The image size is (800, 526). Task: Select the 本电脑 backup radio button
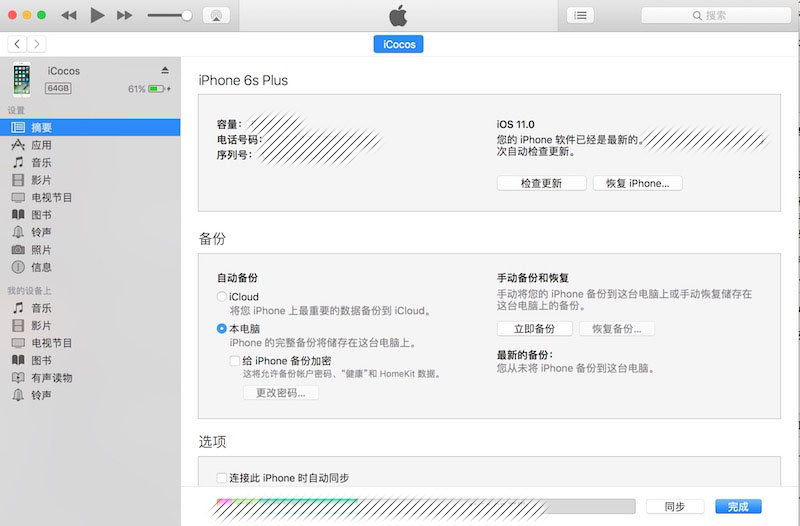(x=221, y=329)
